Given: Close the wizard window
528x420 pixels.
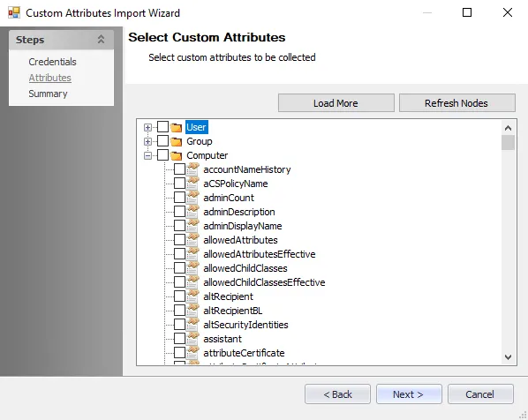Looking at the screenshot, I should pyautogui.click(x=508, y=12).
